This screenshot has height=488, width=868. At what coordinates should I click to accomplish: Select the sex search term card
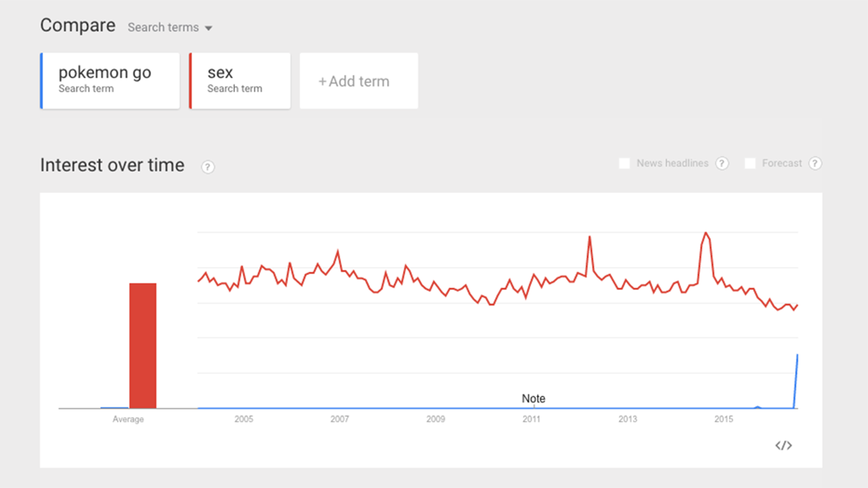click(x=240, y=81)
